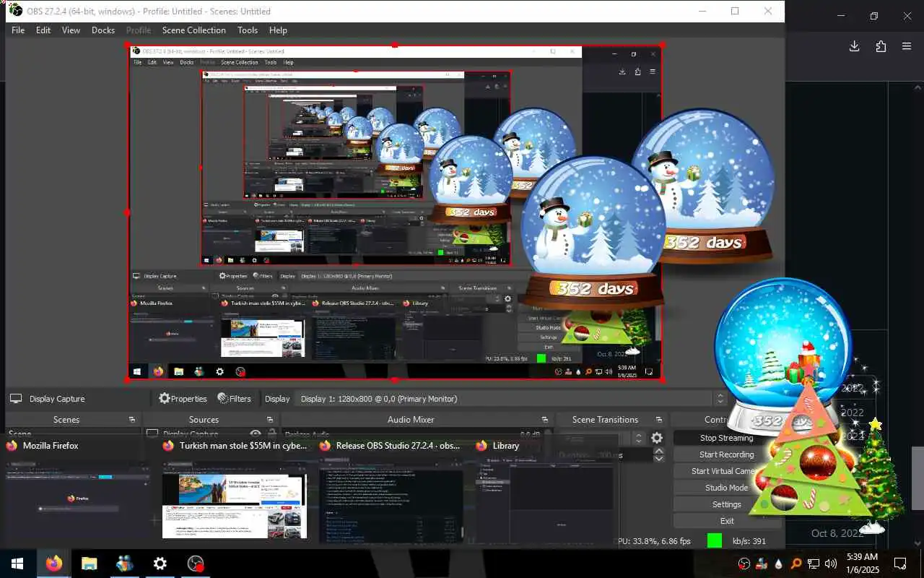Click the taskbar clock showing 5:39 AM
The height and width of the screenshot is (578, 924).
click(862, 564)
